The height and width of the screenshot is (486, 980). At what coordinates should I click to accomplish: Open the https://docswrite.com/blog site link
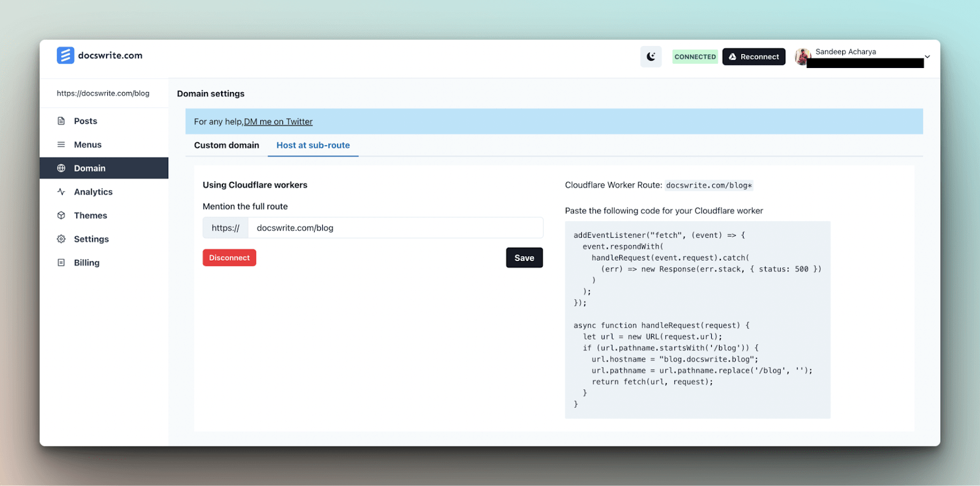point(103,93)
